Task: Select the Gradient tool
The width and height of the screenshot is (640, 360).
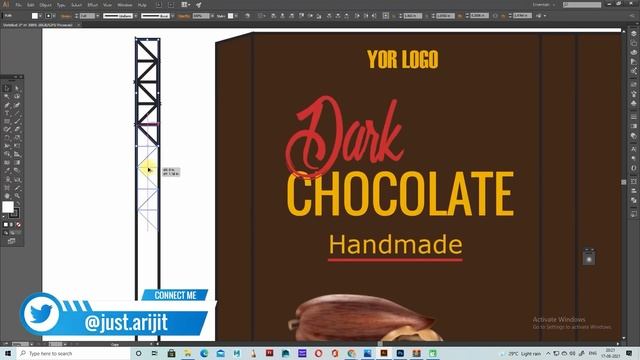Action: (17, 162)
